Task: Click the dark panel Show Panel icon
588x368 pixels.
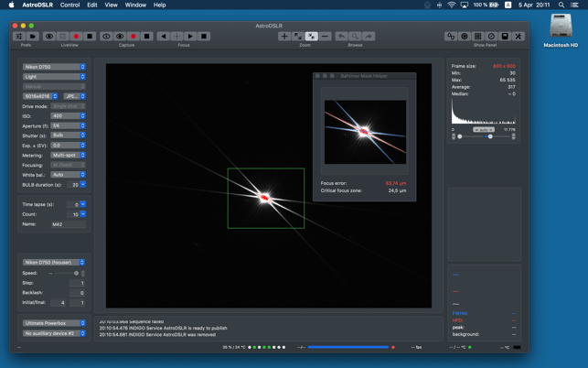Action: 505,36
